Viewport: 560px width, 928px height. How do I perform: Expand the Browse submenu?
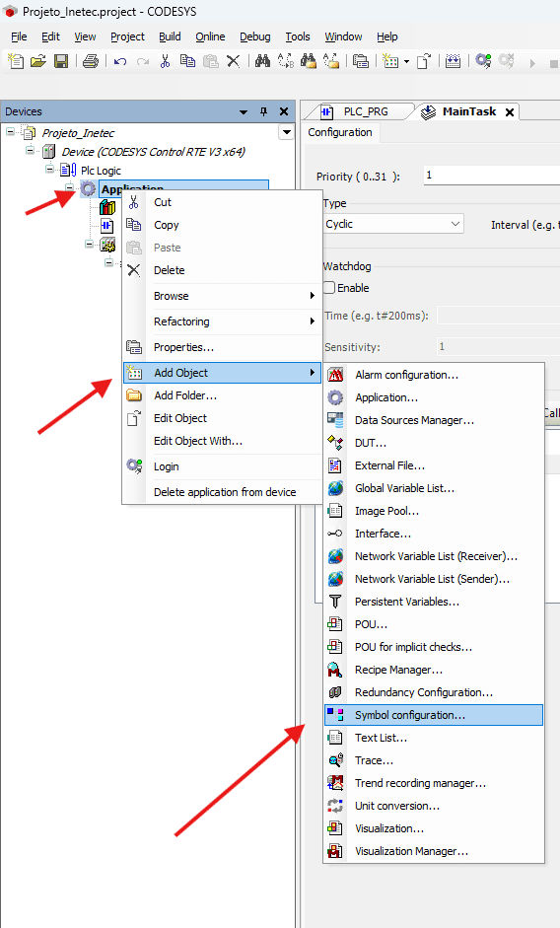tap(223, 296)
